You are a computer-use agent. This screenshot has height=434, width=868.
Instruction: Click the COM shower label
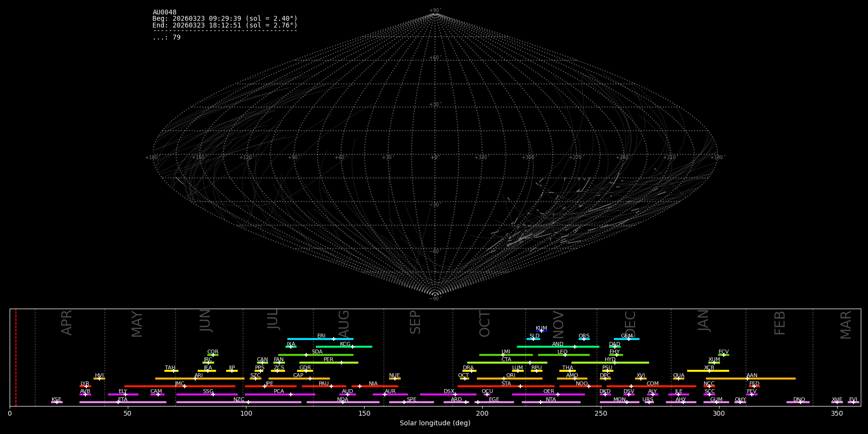(652, 384)
